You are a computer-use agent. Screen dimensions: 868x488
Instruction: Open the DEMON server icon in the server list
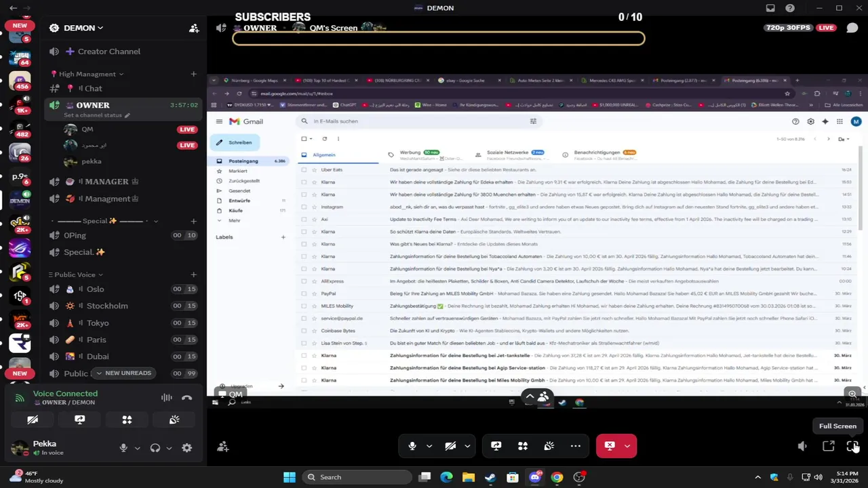click(x=20, y=199)
